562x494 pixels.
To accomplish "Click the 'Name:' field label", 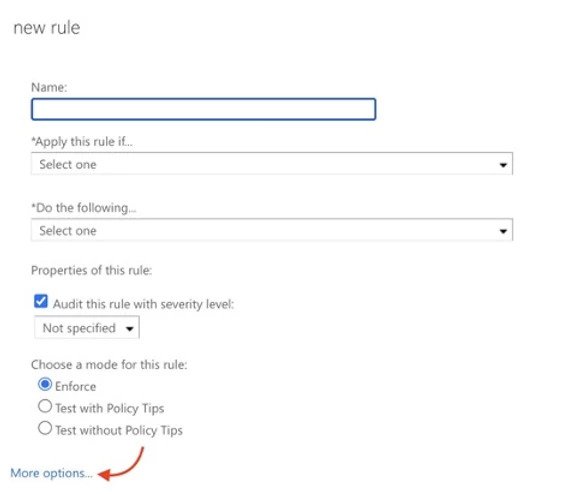I will coord(49,87).
